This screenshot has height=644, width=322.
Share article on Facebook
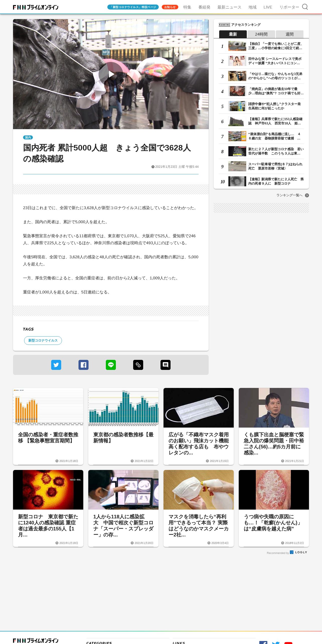(84, 365)
